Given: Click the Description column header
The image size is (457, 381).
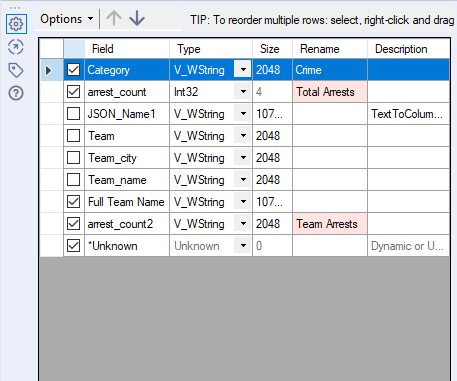Looking at the screenshot, I should tap(409, 49).
